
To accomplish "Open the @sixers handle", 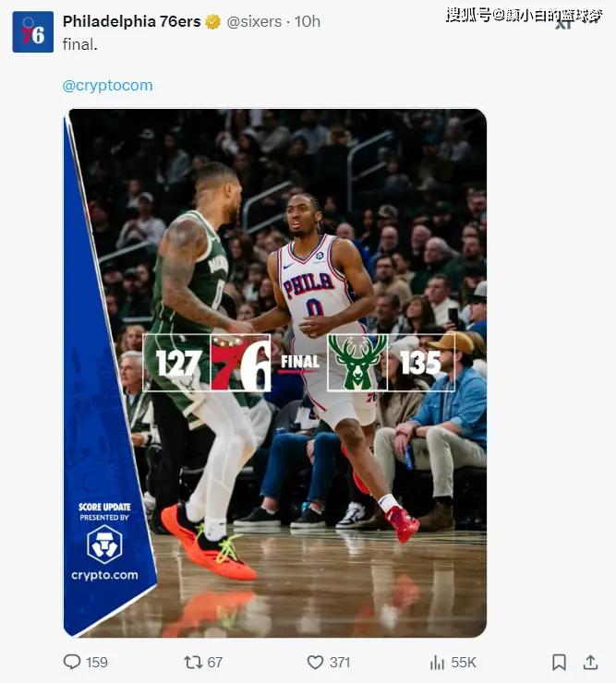I will (254, 22).
